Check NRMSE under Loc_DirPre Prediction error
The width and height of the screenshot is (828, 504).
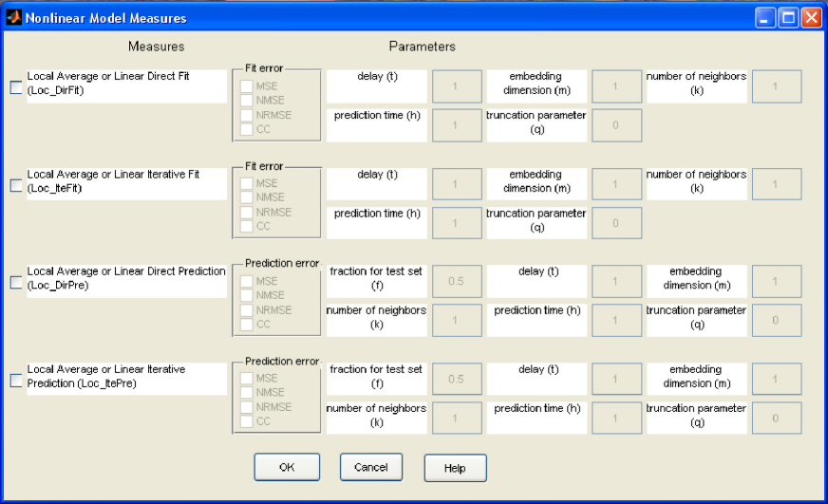coord(246,309)
